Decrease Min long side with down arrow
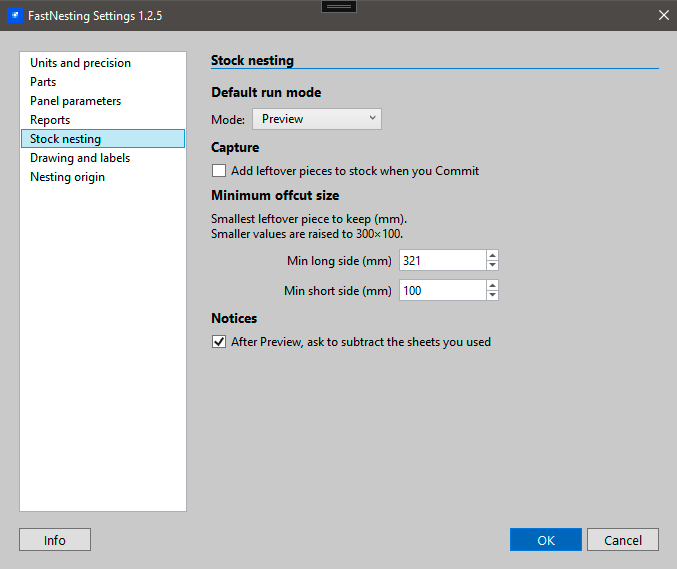This screenshot has height=569, width=677. coord(492,266)
